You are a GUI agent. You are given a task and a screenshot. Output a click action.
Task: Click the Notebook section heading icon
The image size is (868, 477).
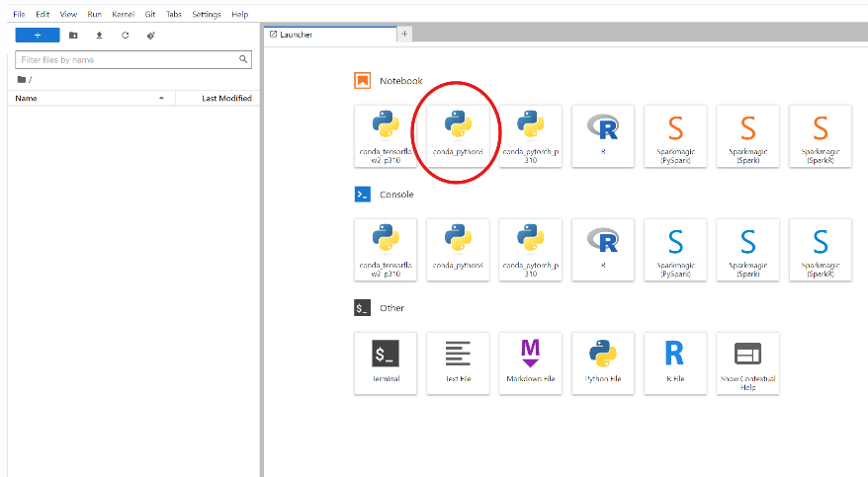coord(363,81)
